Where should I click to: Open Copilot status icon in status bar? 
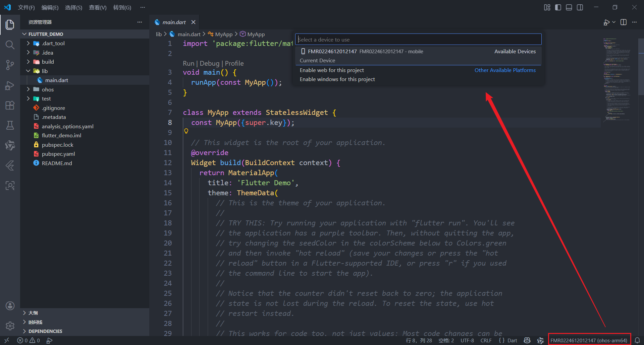click(527, 340)
